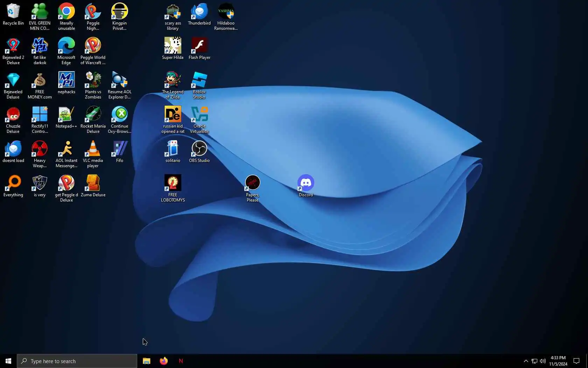Click the 'is very' shortcut
588x368 pixels.
(40, 186)
